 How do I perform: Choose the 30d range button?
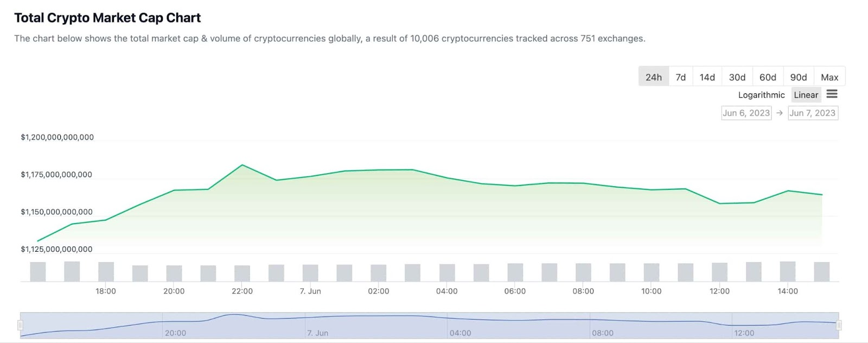click(737, 77)
